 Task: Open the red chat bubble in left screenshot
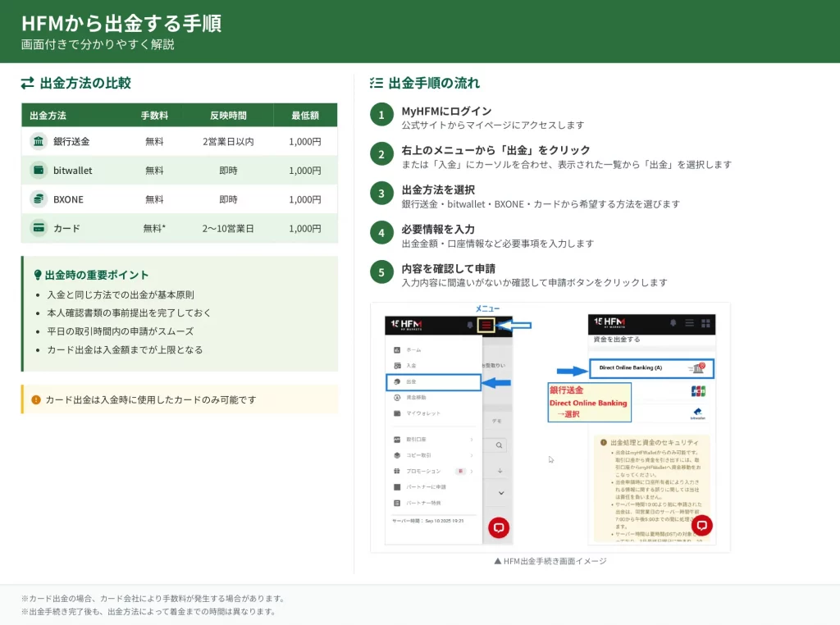coord(499,527)
